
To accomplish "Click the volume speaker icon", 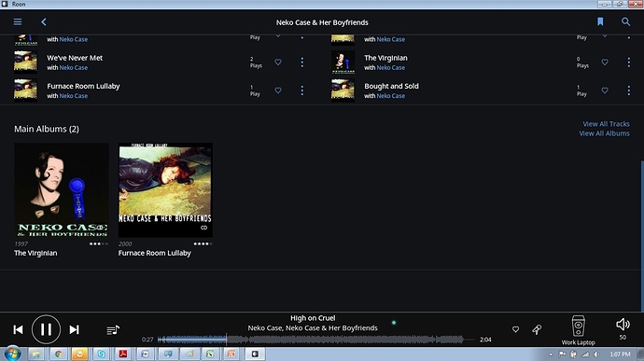I will [623, 325].
